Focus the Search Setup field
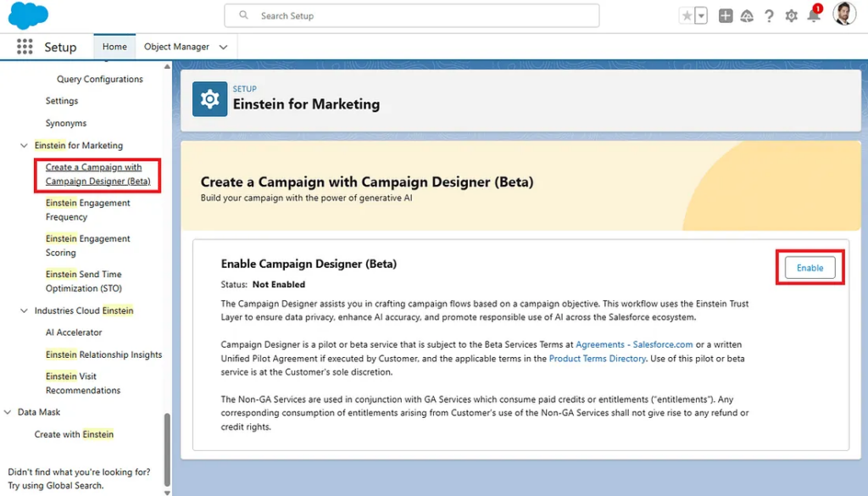 [411, 15]
